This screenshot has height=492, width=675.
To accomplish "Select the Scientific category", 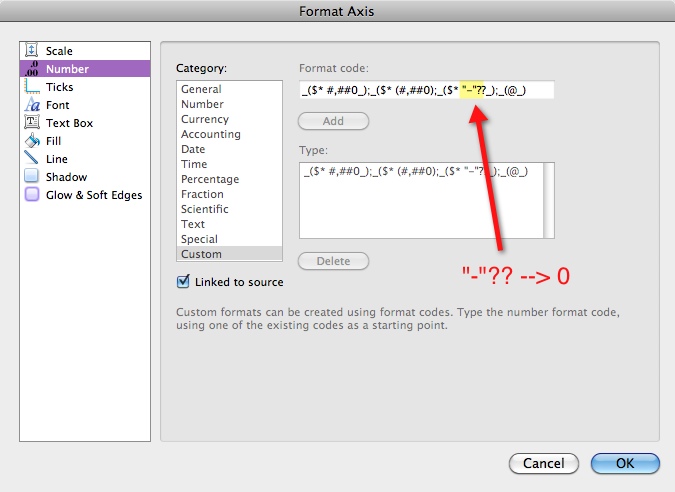I will (x=204, y=209).
